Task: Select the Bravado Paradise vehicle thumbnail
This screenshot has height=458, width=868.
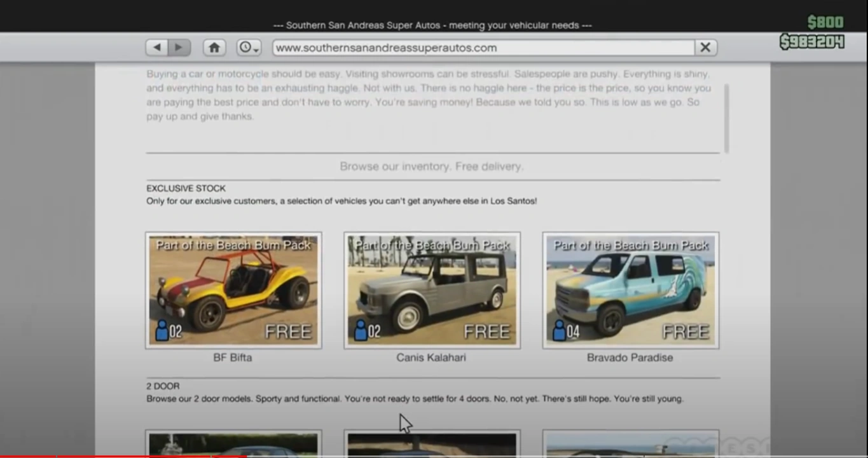Action: point(630,290)
